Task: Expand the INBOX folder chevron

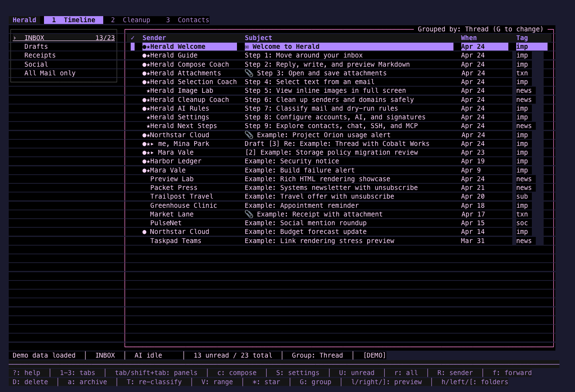Action: pos(14,38)
